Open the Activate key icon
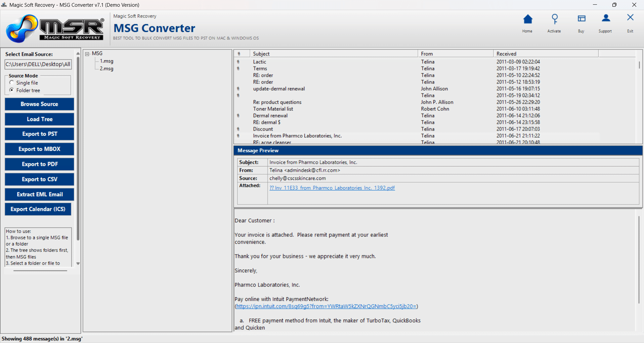Screen dimensions: 644x343 (554, 19)
